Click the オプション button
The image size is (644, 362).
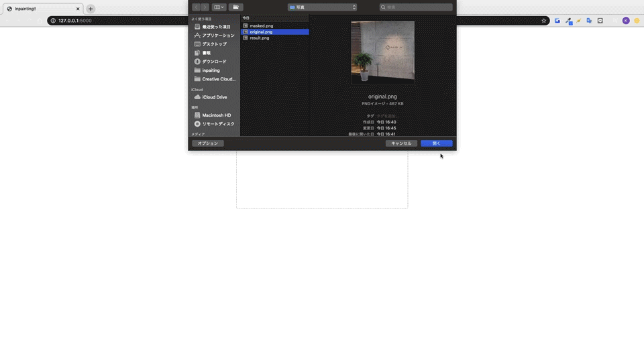[208, 143]
